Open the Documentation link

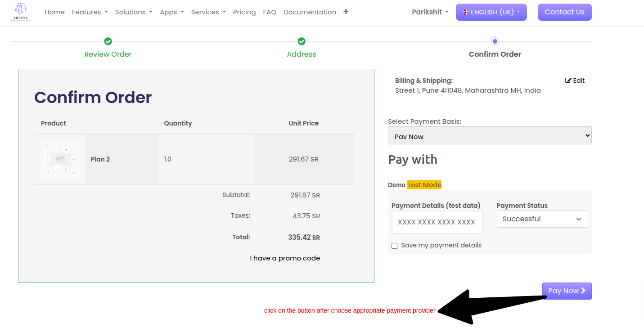(x=310, y=12)
